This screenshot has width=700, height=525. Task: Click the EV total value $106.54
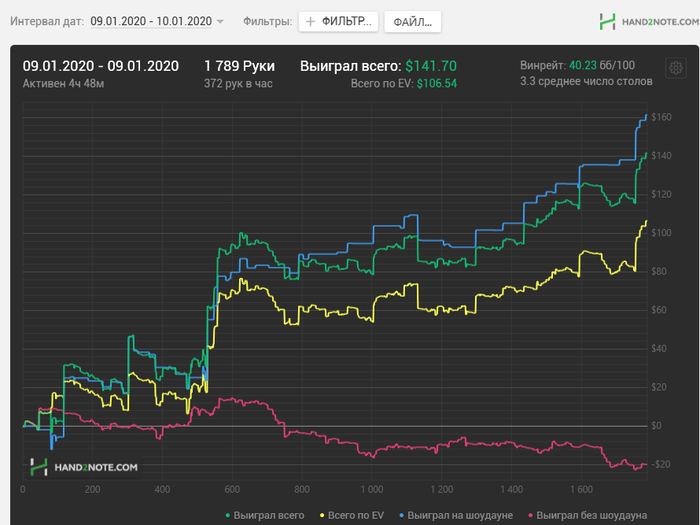pos(437,83)
